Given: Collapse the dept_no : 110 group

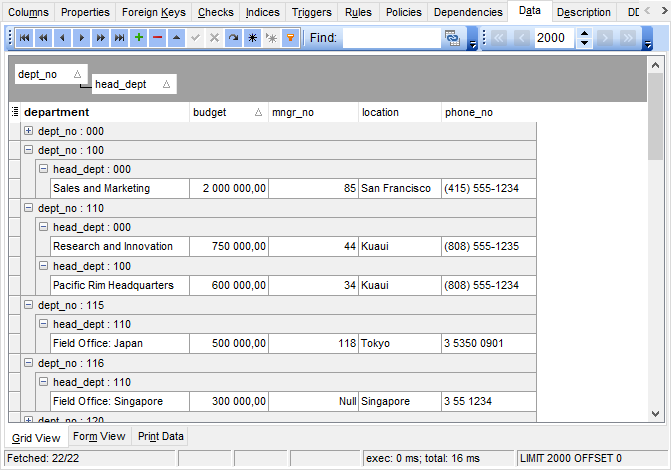Looking at the screenshot, I should coord(28,208).
